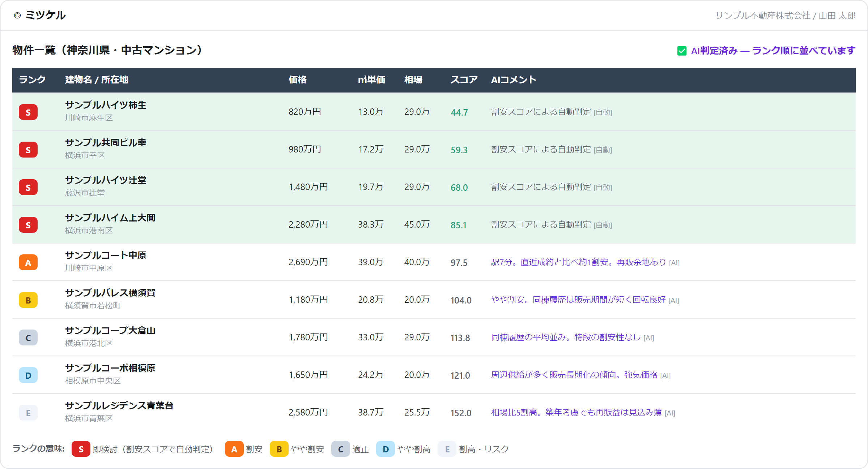Sort by the 価格 column header

point(298,79)
